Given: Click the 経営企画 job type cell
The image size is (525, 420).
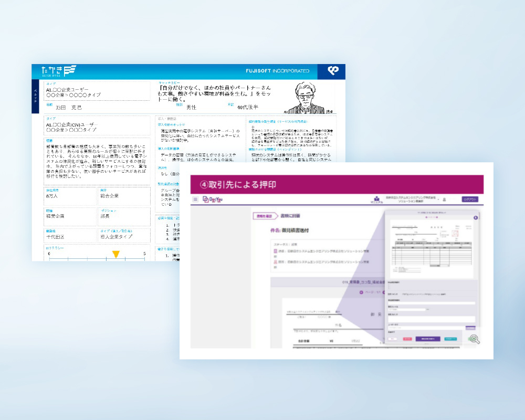Looking at the screenshot, I should (x=70, y=216).
